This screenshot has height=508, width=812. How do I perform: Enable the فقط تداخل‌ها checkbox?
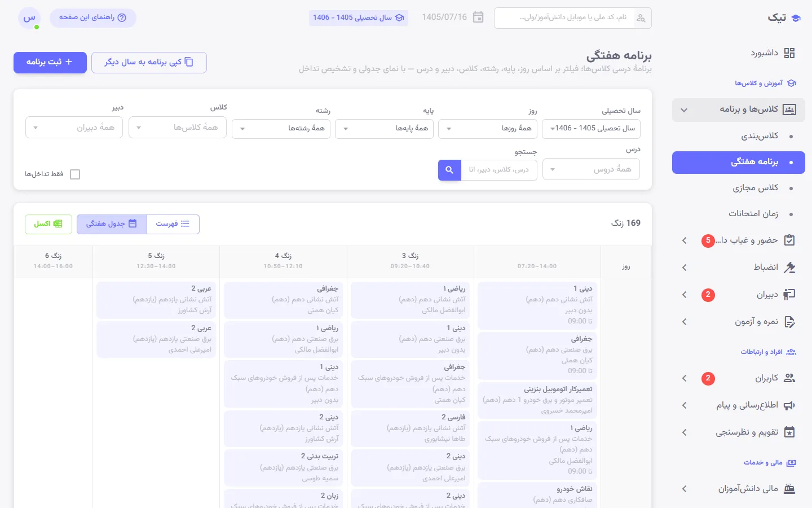pyautogui.click(x=75, y=174)
